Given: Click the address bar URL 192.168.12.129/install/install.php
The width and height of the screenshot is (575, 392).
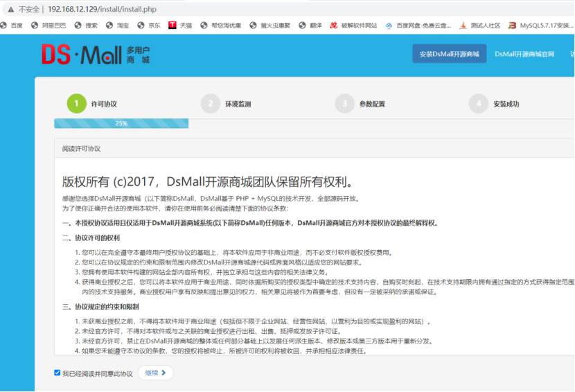Looking at the screenshot, I should coord(102,9).
